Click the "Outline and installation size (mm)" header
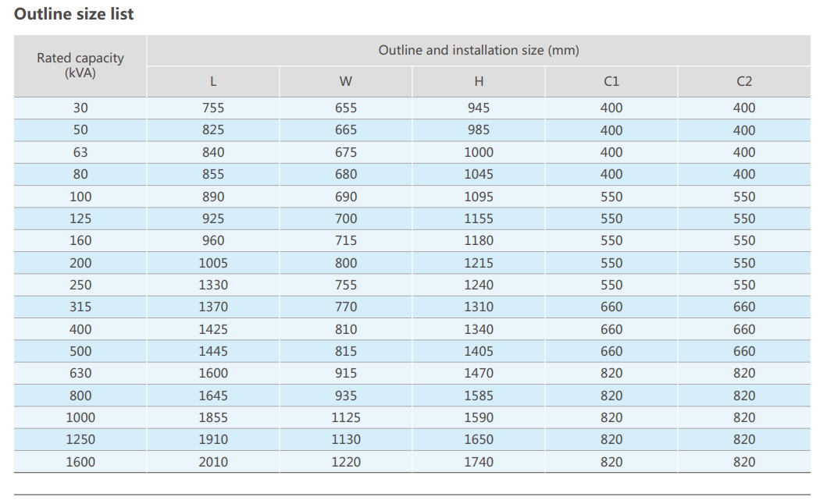The height and width of the screenshot is (504, 827). coord(479,50)
